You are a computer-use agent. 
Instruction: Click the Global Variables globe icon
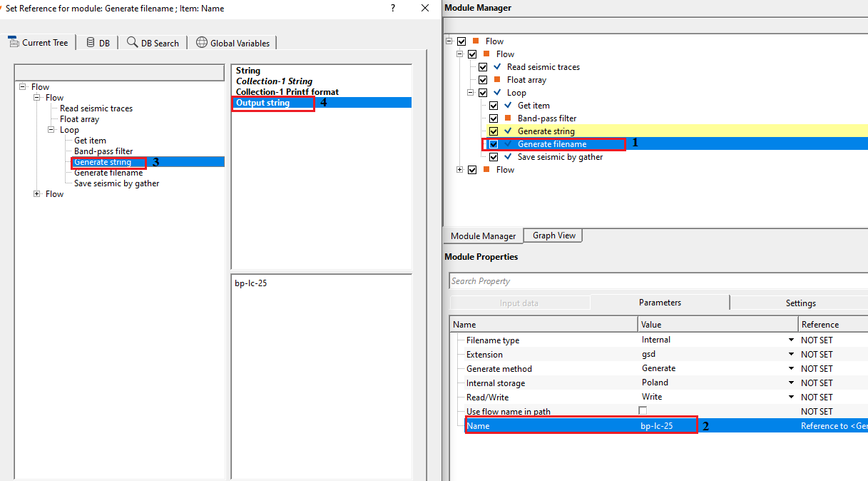tap(202, 43)
